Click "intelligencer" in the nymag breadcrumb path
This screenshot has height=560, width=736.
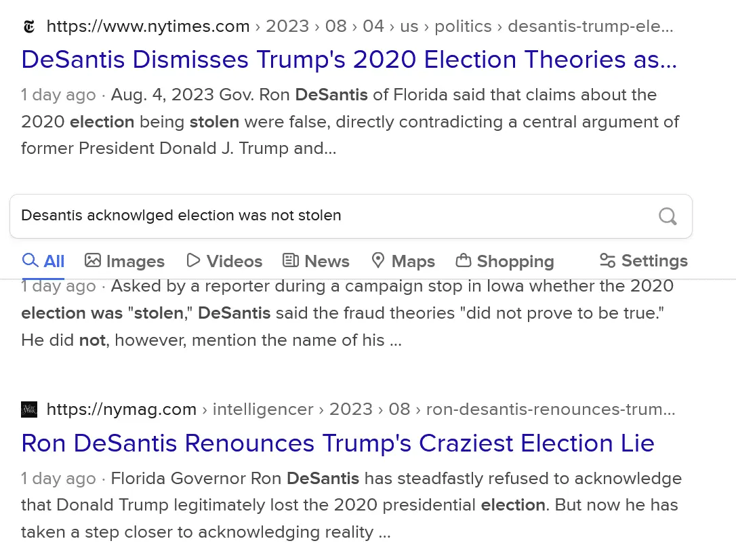(263, 409)
